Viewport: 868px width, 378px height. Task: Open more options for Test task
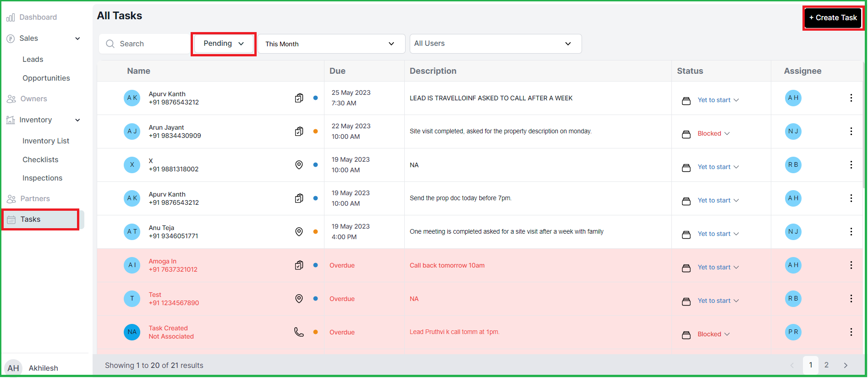click(x=851, y=299)
